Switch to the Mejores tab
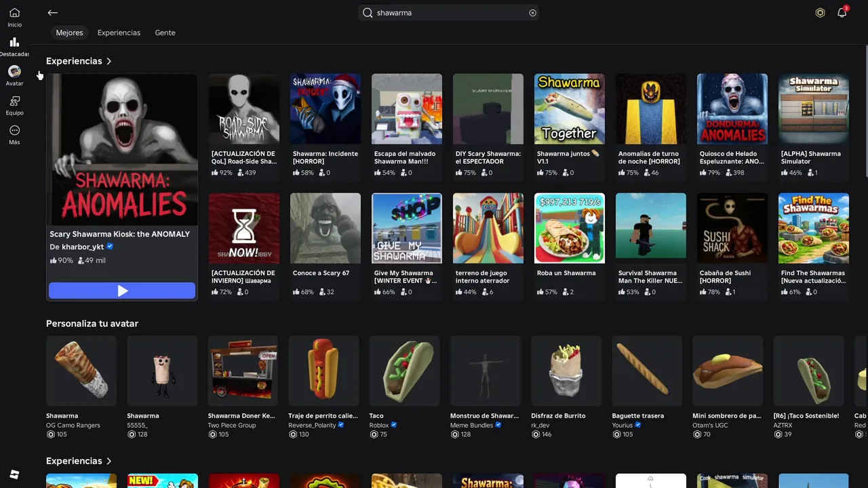The width and height of the screenshot is (868, 488). (x=69, y=33)
